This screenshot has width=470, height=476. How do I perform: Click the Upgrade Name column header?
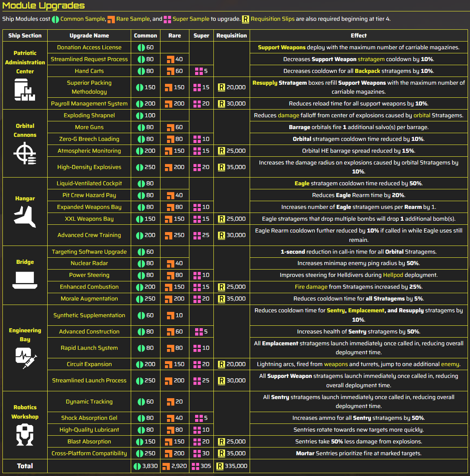point(89,35)
